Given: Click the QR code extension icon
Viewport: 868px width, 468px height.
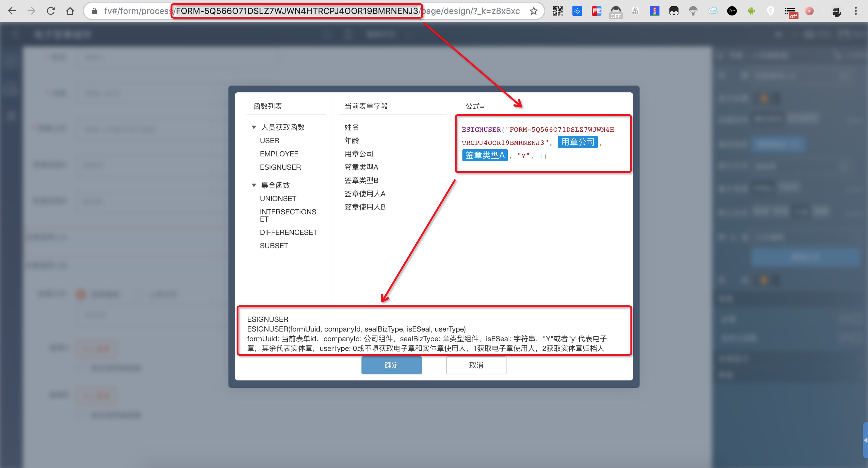Looking at the screenshot, I should pyautogui.click(x=558, y=11).
